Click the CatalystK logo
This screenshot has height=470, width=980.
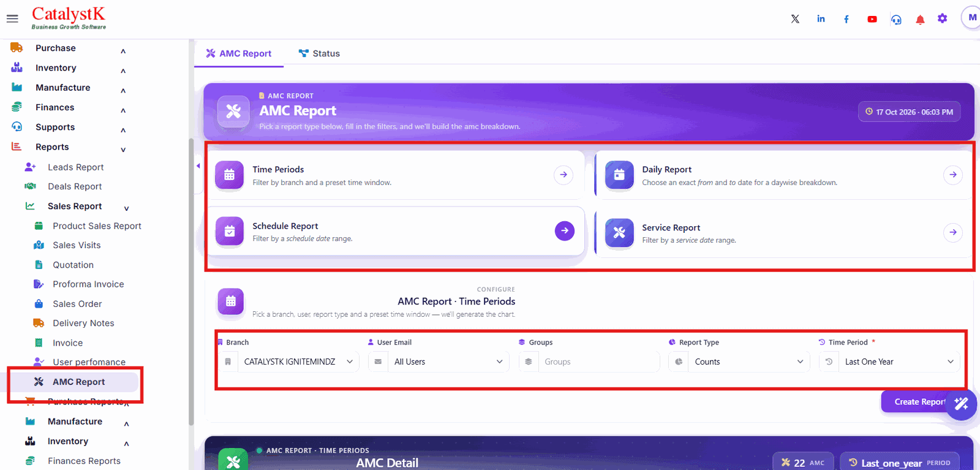[69, 18]
